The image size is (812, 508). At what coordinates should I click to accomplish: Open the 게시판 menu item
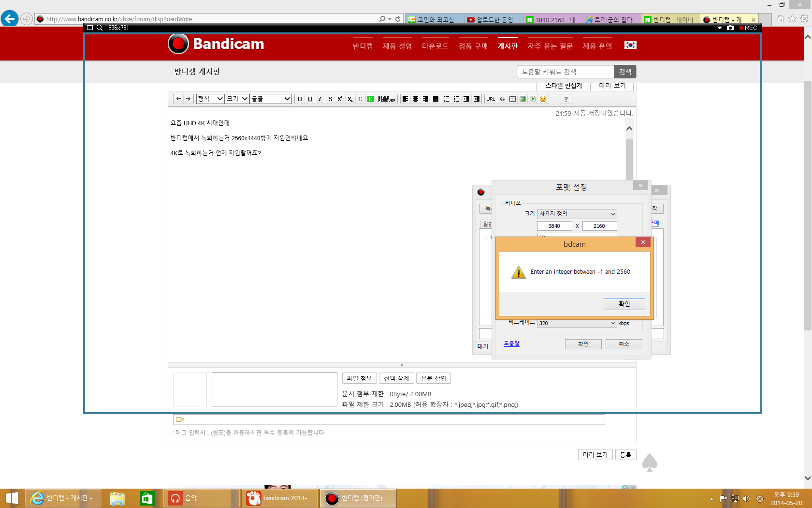tap(507, 46)
